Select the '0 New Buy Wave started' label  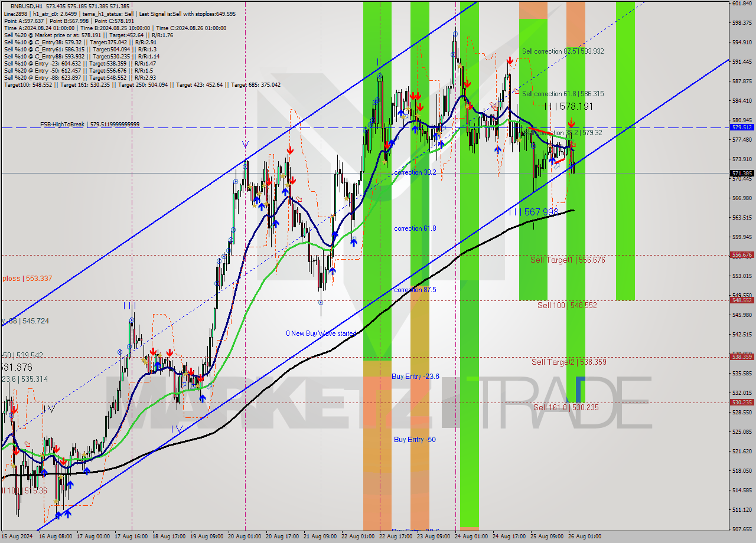[x=321, y=333]
